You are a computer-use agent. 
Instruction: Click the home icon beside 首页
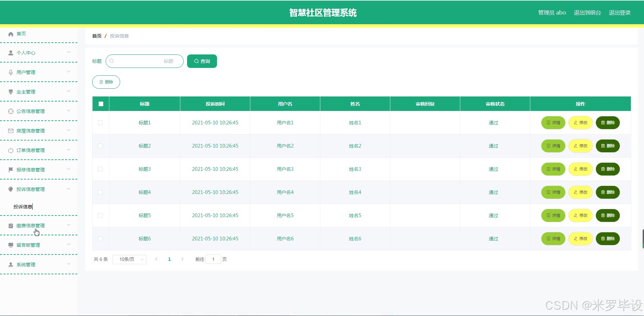(11, 34)
